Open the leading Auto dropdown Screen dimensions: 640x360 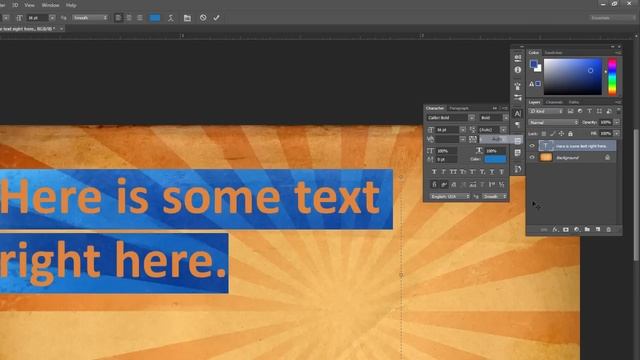[503, 129]
